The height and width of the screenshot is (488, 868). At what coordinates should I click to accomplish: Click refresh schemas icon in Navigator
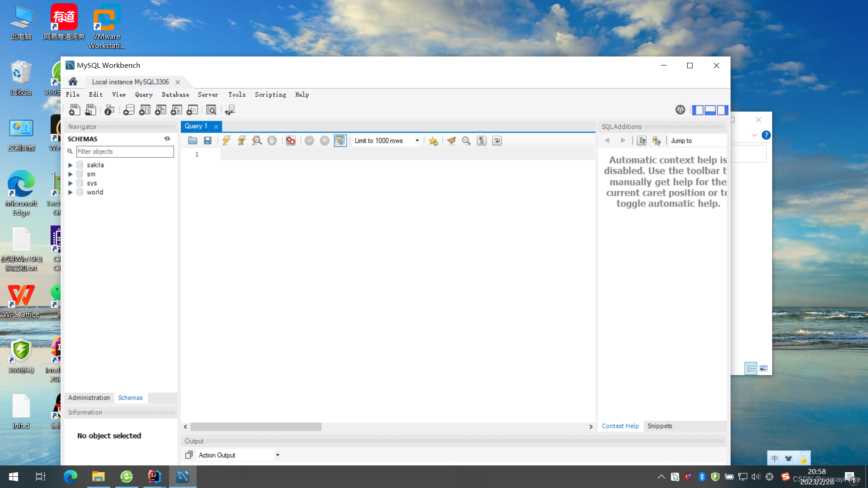tap(167, 139)
